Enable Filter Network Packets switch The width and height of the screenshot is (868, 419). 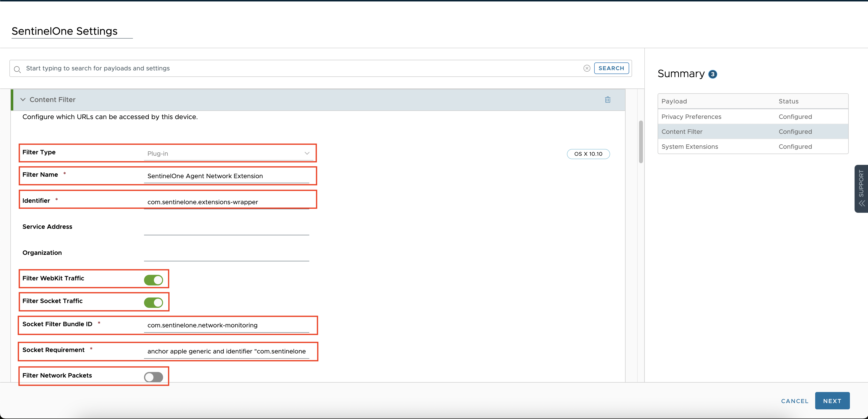pyautogui.click(x=153, y=377)
